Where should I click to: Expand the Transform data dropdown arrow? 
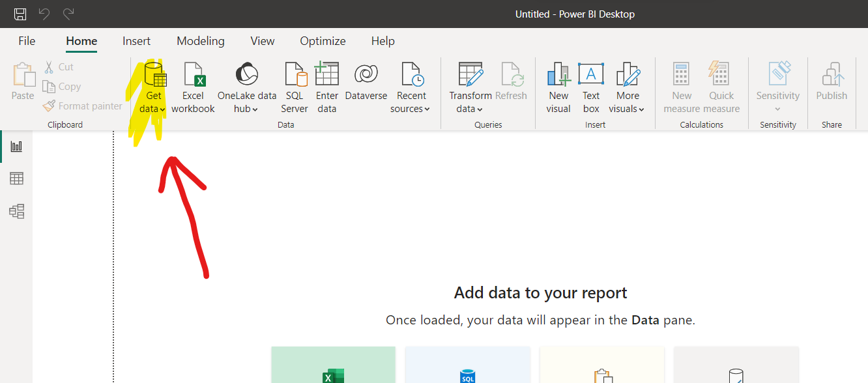point(479,109)
